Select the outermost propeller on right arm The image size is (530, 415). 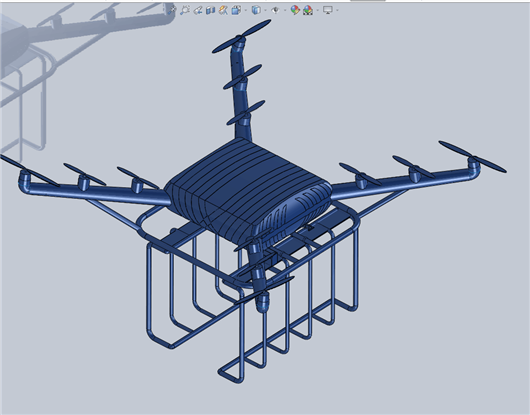(473, 157)
